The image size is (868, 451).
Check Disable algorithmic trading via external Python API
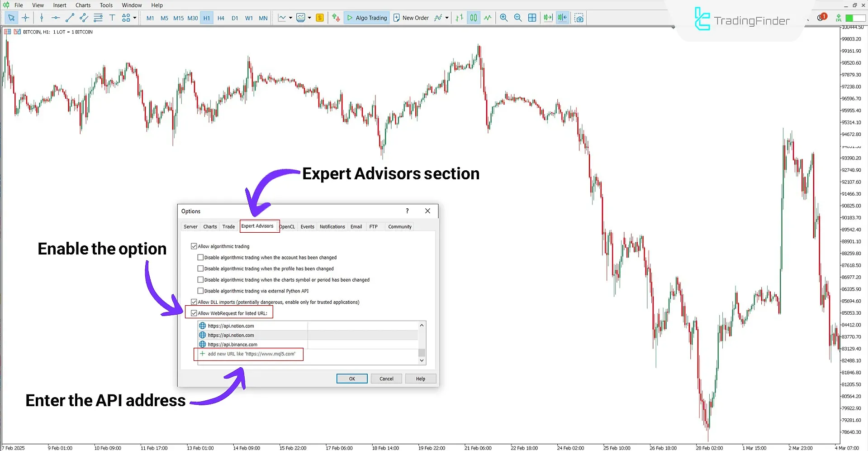click(200, 291)
